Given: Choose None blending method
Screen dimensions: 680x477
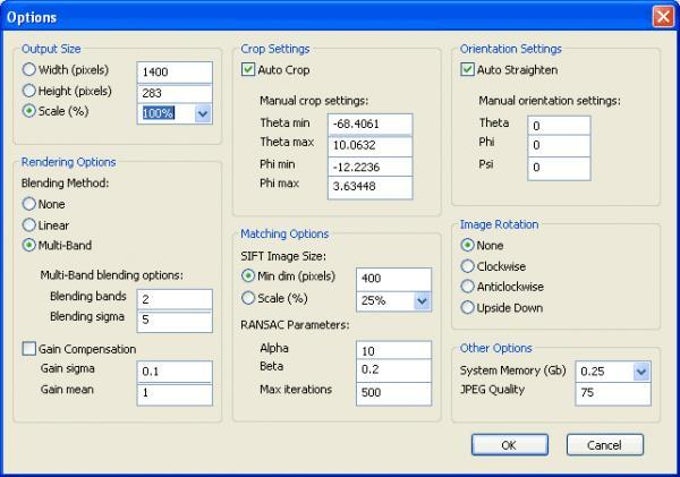Looking at the screenshot, I should point(29,204).
